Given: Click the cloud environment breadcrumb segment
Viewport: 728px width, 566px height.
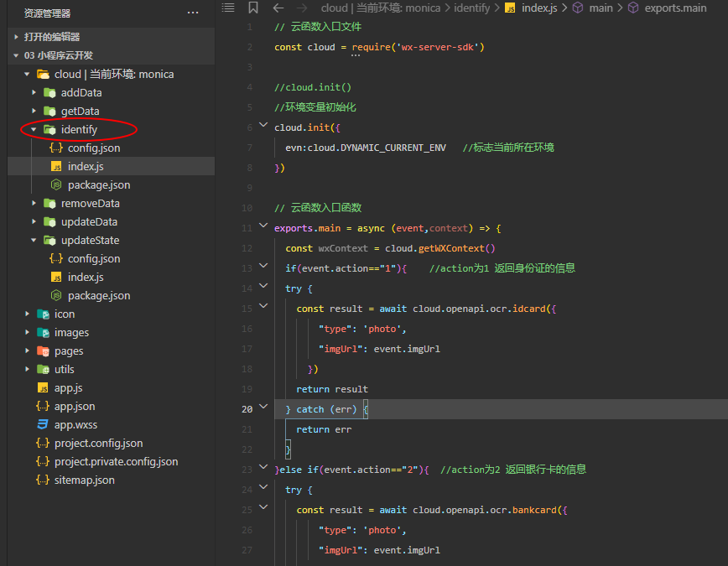Looking at the screenshot, I should [381, 8].
